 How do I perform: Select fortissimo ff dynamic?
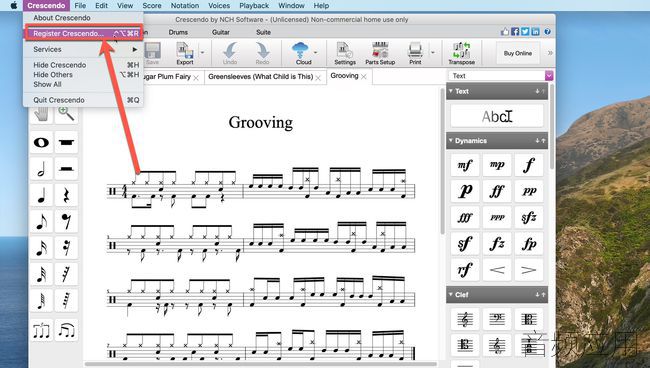(x=497, y=191)
